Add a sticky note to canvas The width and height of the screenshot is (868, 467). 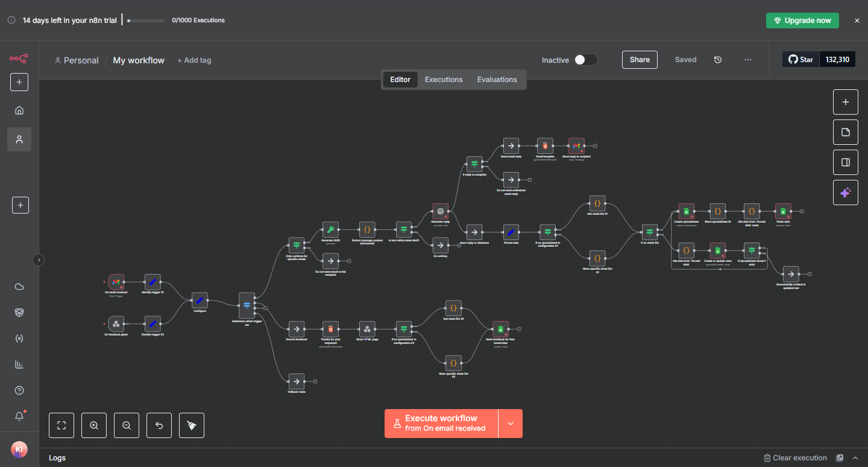click(845, 132)
